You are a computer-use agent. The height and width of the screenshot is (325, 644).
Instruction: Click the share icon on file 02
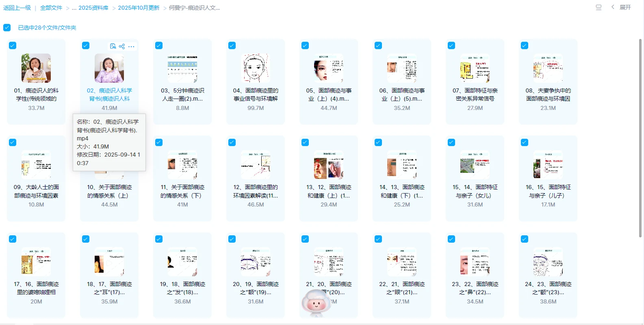click(x=122, y=46)
